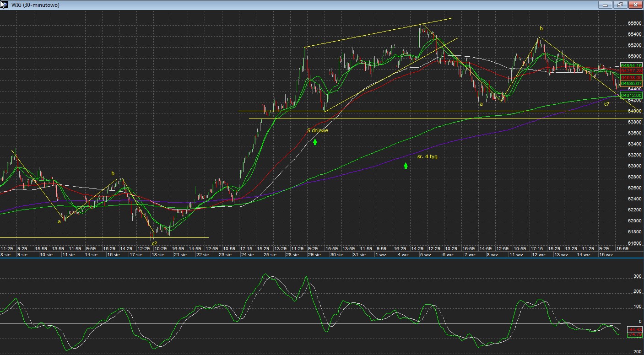
Task: Click the '23 sie' date label
Action: [x=225, y=254]
